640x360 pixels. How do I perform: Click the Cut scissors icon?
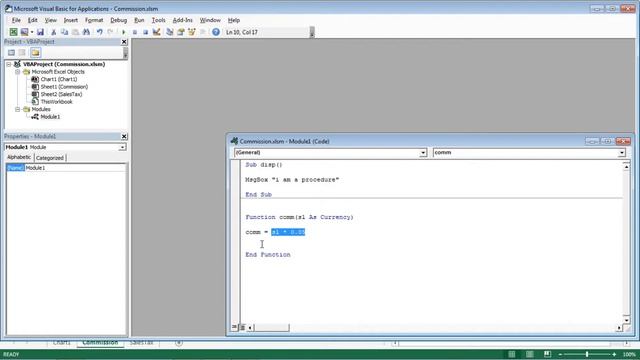[x=53, y=32]
